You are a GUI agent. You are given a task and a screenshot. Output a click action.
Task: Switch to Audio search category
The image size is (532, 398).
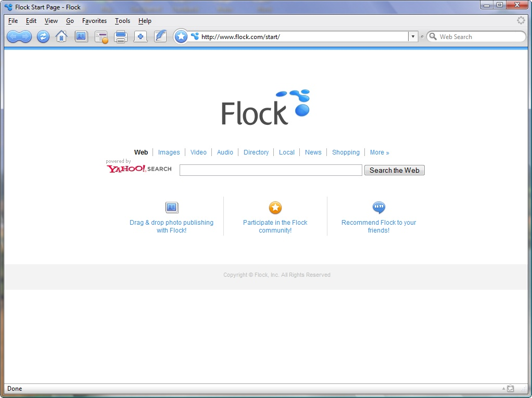[x=225, y=152]
